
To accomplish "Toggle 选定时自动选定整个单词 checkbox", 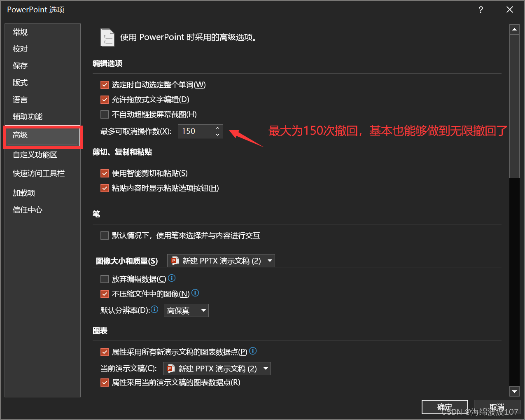I will click(105, 85).
